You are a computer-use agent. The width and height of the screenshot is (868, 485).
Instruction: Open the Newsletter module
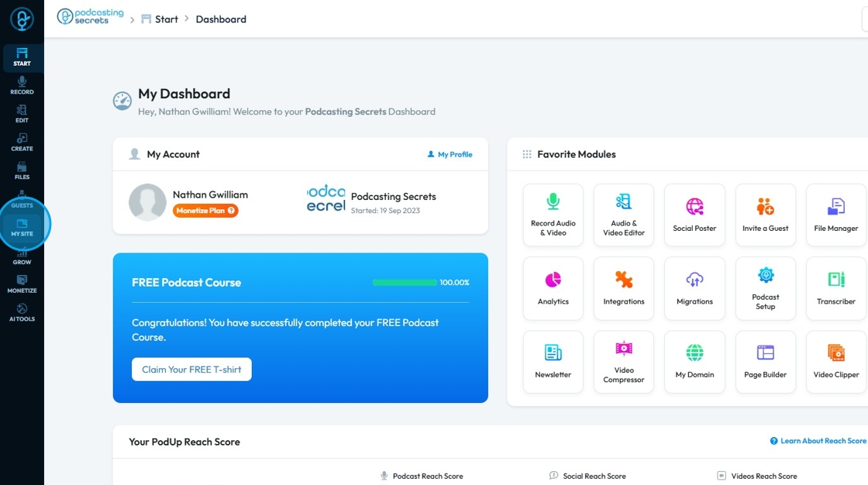pyautogui.click(x=553, y=362)
